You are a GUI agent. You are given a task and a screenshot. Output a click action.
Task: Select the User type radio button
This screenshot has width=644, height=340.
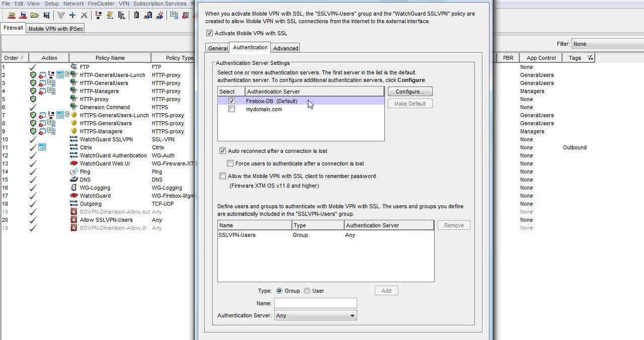(x=307, y=291)
